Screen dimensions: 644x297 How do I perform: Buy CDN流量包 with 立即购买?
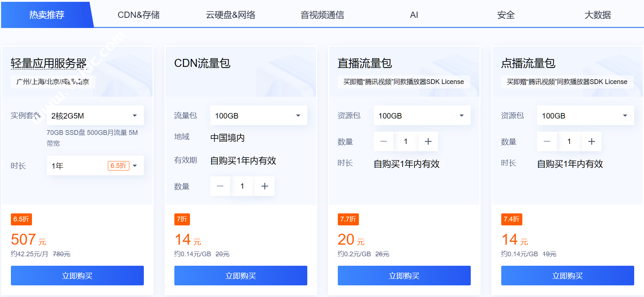tap(241, 276)
